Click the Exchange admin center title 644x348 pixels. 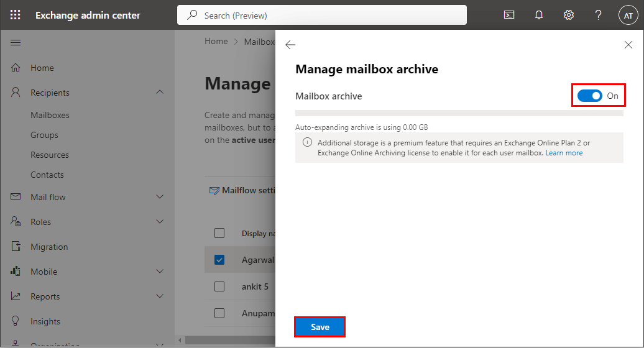point(88,15)
